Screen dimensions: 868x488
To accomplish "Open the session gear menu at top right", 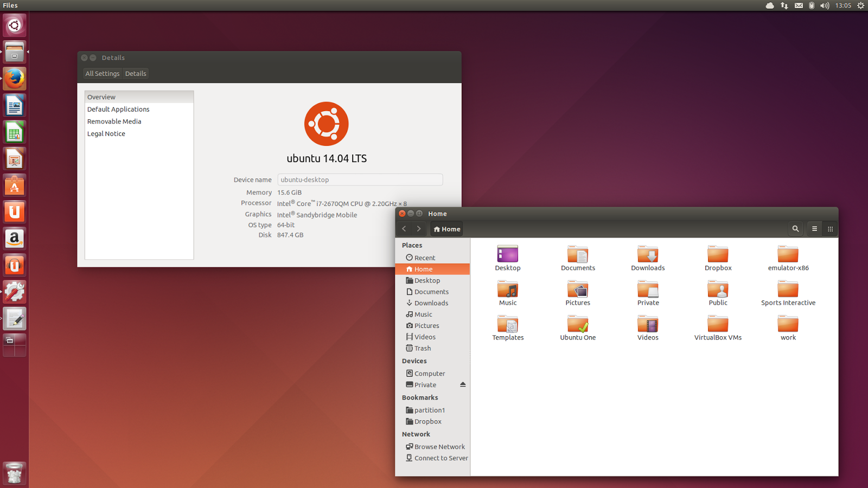I will [x=861, y=5].
